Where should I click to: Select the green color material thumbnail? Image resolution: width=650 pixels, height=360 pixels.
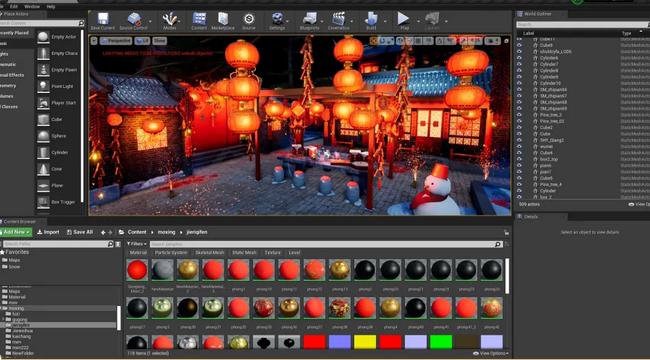click(x=441, y=342)
